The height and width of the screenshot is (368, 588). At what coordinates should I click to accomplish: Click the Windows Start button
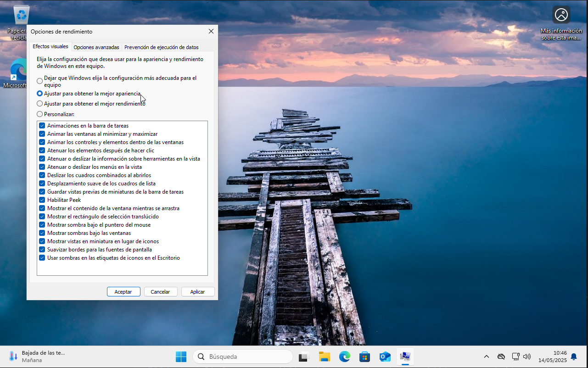(x=181, y=357)
